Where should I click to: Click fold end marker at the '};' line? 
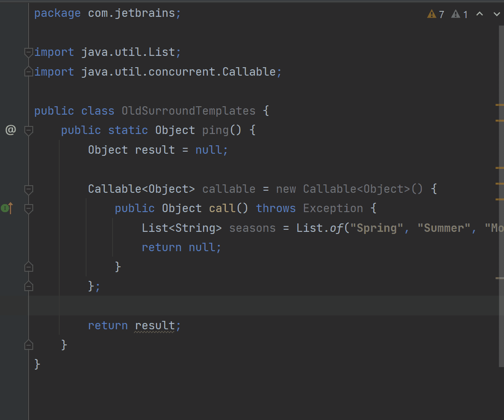(x=29, y=286)
